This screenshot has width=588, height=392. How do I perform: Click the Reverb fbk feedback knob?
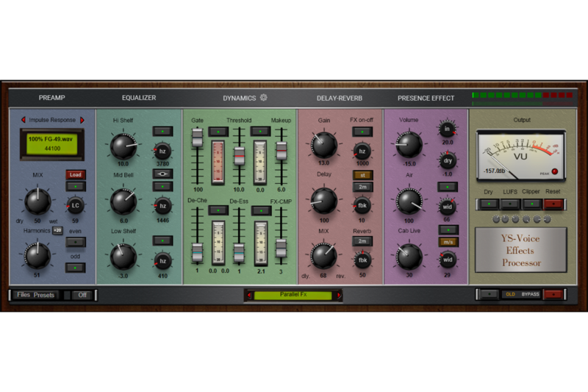(x=362, y=260)
